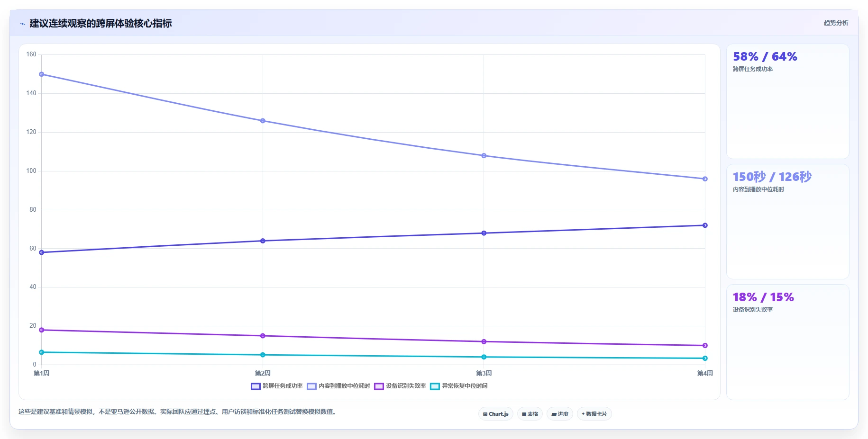The width and height of the screenshot is (868, 439).
Task: Open the 58% / 64% 跨屏任务成功率 card
Action: coord(788,101)
